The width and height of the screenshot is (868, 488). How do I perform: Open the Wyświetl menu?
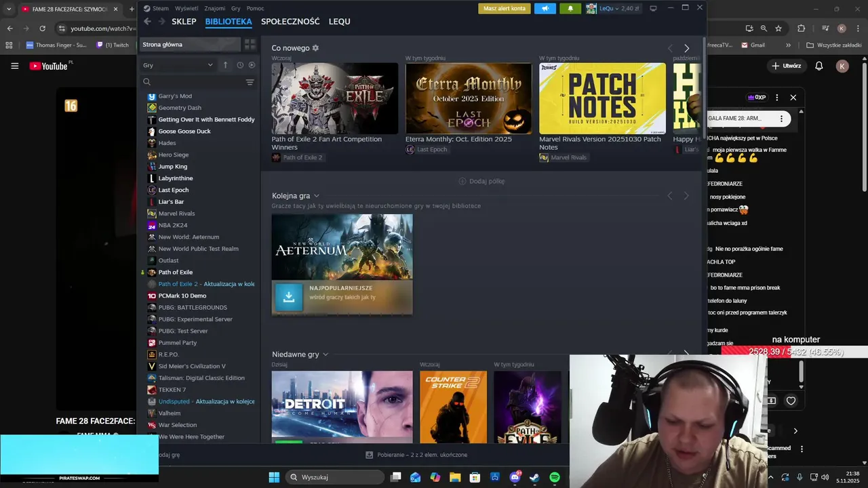click(186, 8)
